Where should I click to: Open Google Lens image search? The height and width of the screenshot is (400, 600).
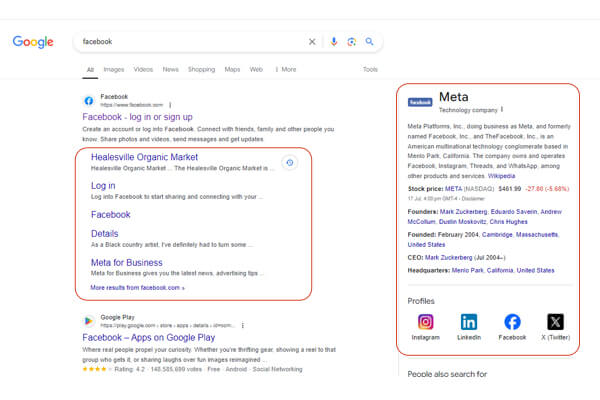click(352, 42)
